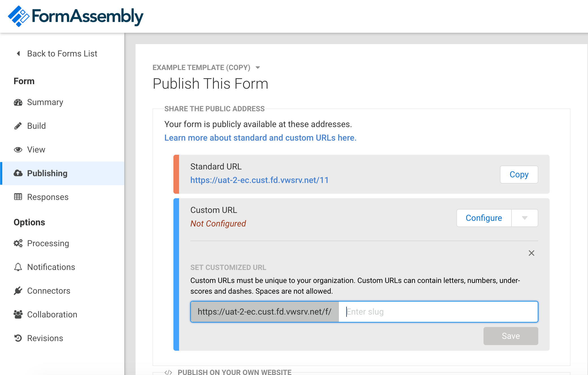Viewport: 588px width, 375px height.
Task: Open the standard form URL link
Action: tap(260, 180)
